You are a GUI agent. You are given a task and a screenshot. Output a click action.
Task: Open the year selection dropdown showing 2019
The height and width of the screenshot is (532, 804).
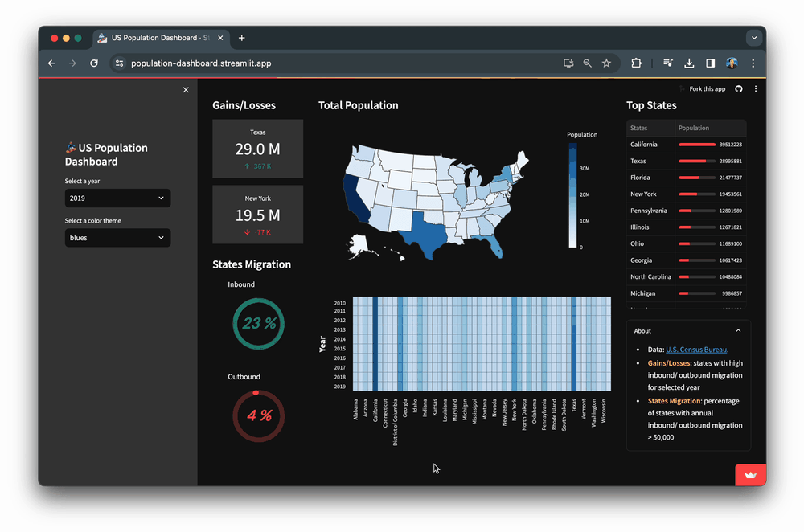coord(117,198)
